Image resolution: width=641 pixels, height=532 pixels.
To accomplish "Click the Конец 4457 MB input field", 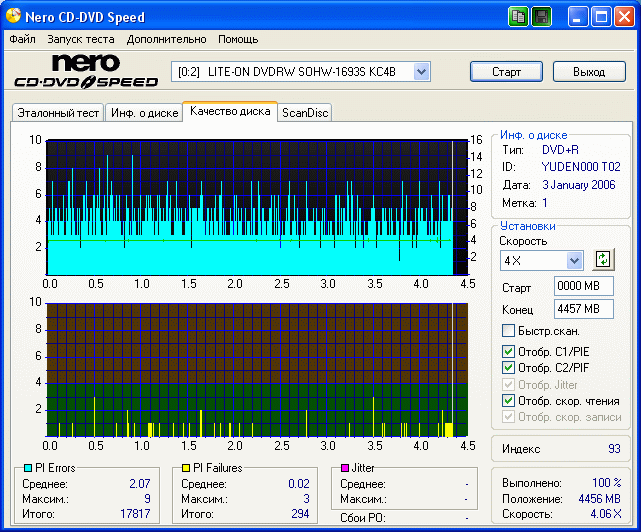I will (583, 309).
